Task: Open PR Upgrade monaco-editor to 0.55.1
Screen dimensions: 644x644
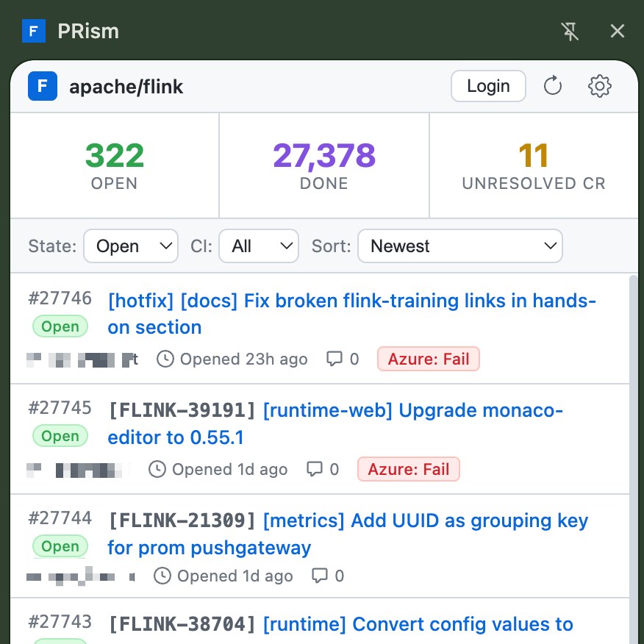Action: click(335, 424)
